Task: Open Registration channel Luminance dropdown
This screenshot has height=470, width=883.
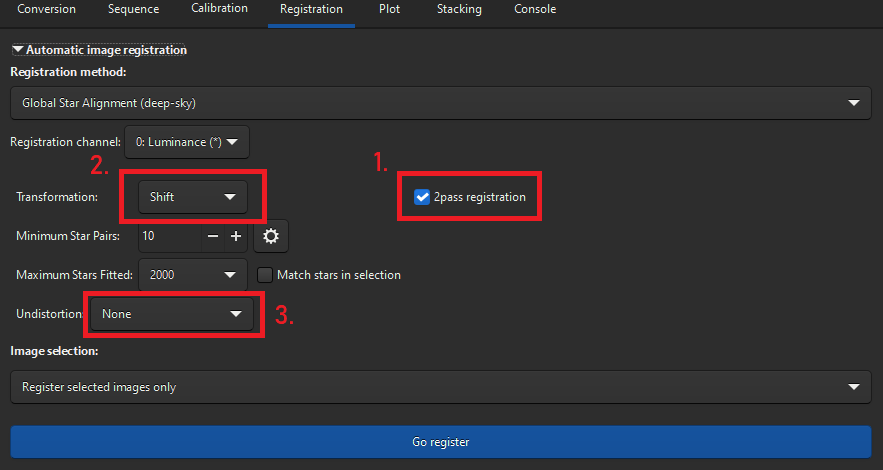Action: (186, 142)
